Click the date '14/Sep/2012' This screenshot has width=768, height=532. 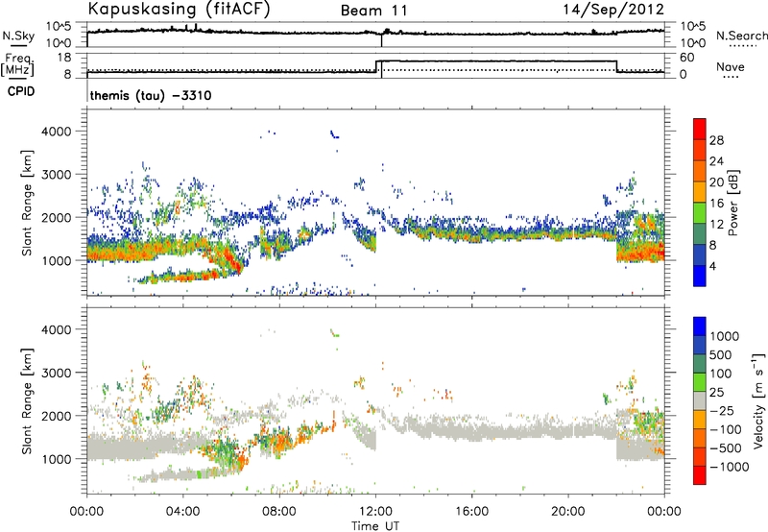(x=613, y=10)
